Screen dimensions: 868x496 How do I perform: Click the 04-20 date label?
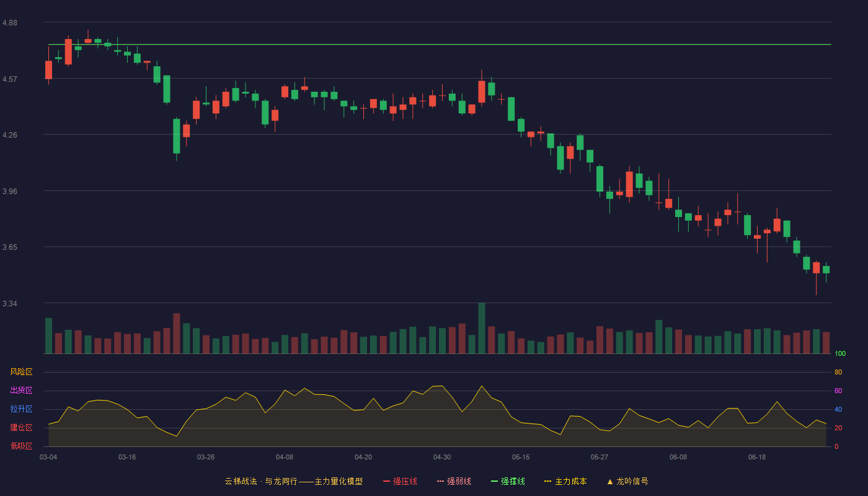click(x=363, y=457)
